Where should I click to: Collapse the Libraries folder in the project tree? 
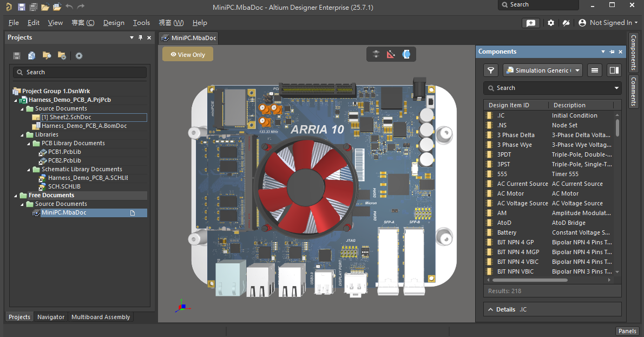point(22,135)
